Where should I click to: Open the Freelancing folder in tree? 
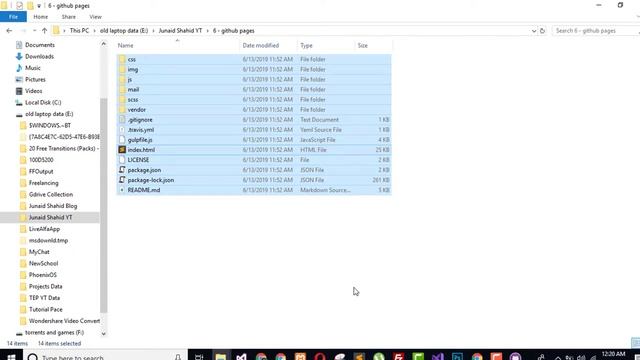[x=43, y=183]
